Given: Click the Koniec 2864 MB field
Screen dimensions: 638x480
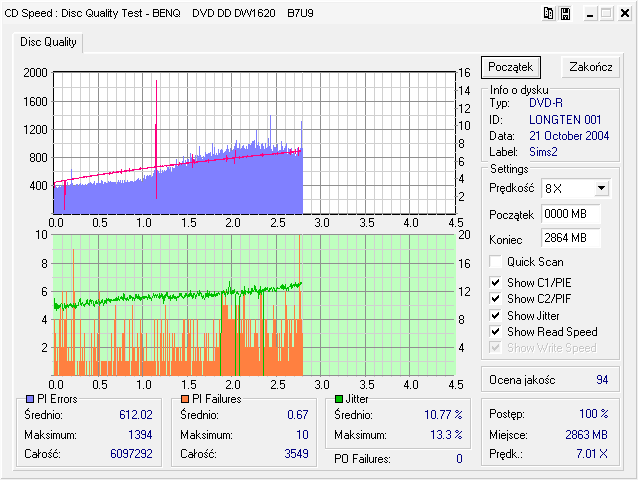Looking at the screenshot, I should click(x=570, y=238).
